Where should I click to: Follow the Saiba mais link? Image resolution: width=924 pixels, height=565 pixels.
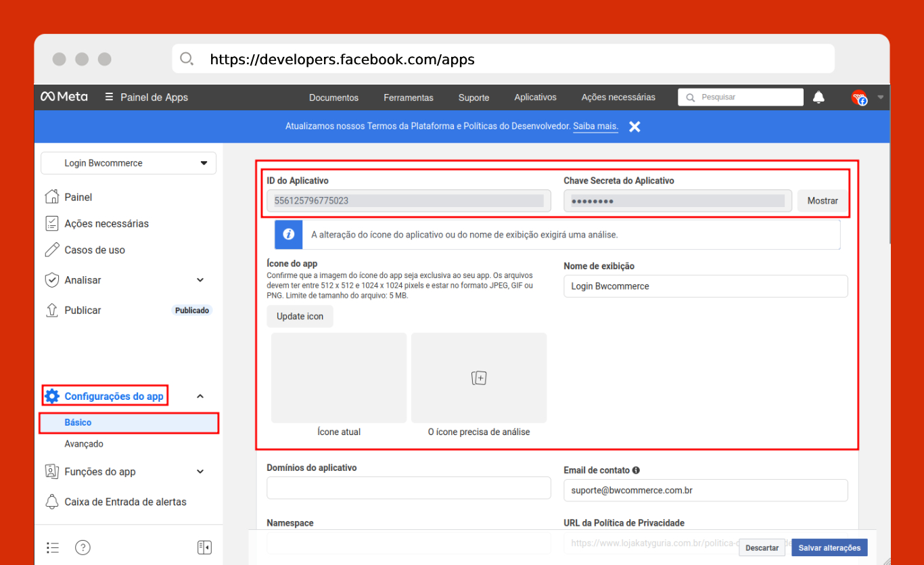click(595, 126)
